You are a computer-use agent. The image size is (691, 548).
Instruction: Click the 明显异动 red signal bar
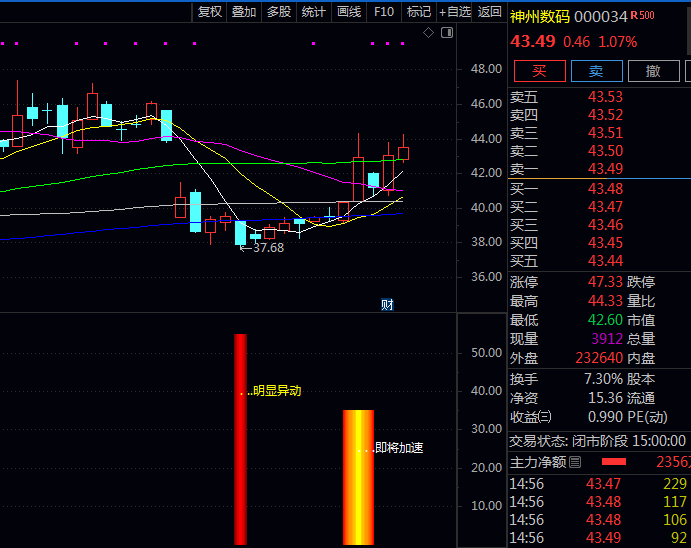click(x=240, y=438)
